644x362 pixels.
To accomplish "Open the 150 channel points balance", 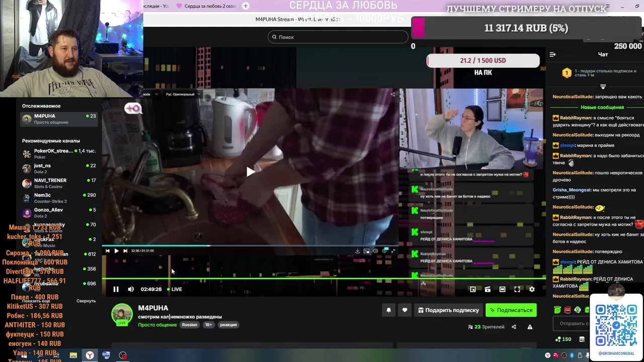I will (x=563, y=339).
